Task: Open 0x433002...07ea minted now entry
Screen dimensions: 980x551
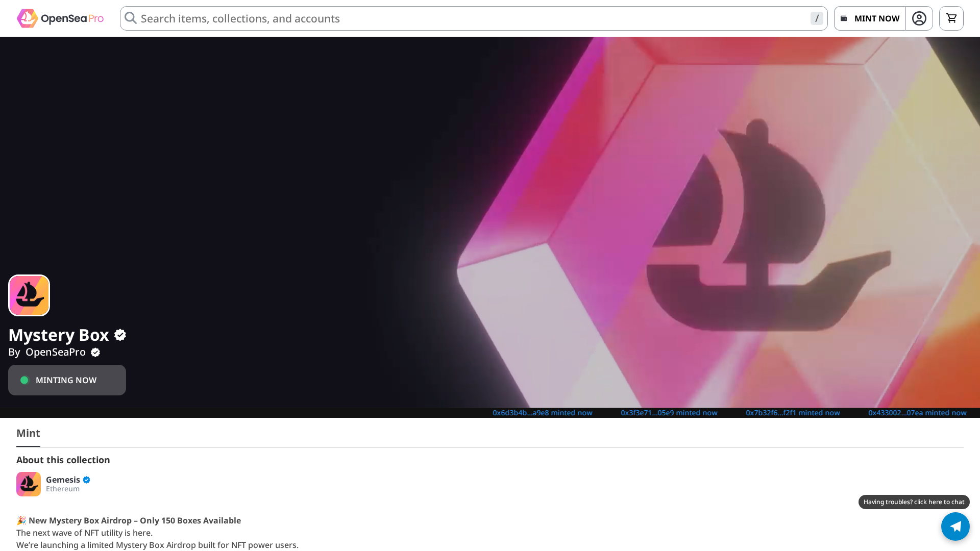Action: [917, 413]
